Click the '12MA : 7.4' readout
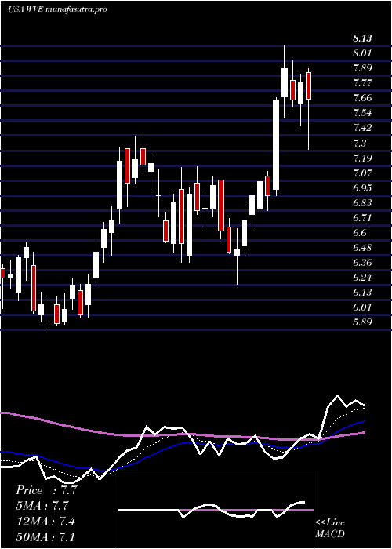 [45, 521]
